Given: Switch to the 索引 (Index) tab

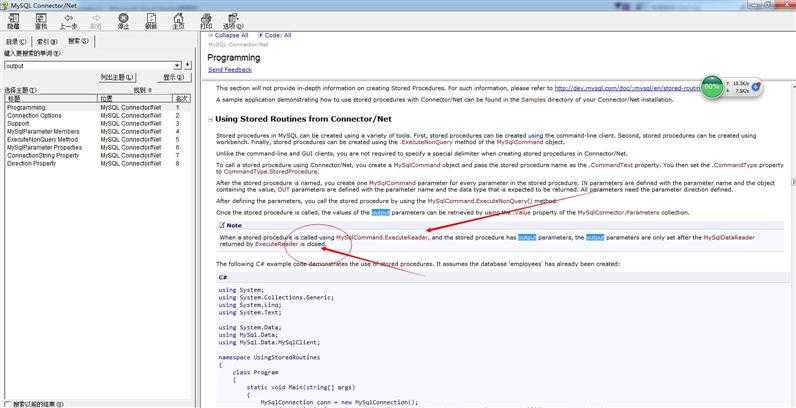Looking at the screenshot, I should point(47,42).
